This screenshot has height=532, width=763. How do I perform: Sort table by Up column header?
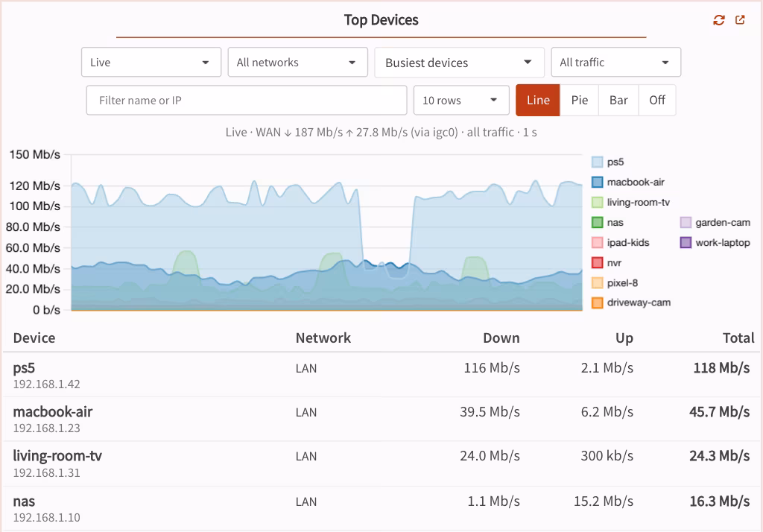point(624,338)
